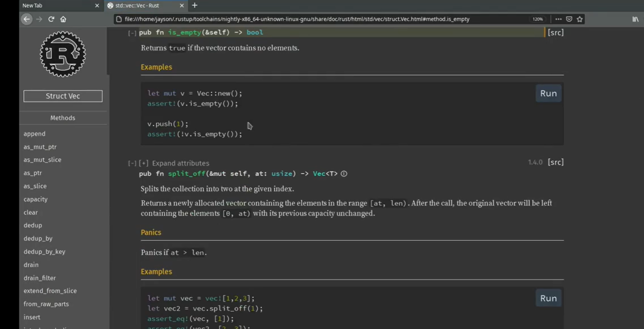This screenshot has height=329, width=644.
Task: Click the browser back arrow button
Action: click(27, 19)
